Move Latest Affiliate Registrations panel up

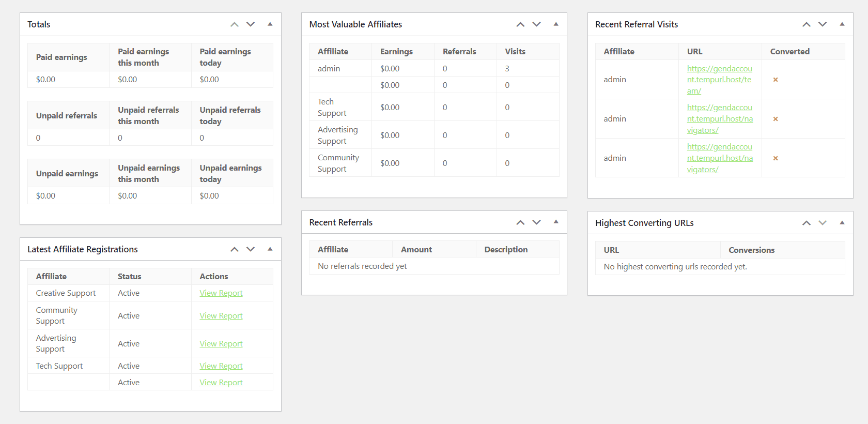pos(235,249)
